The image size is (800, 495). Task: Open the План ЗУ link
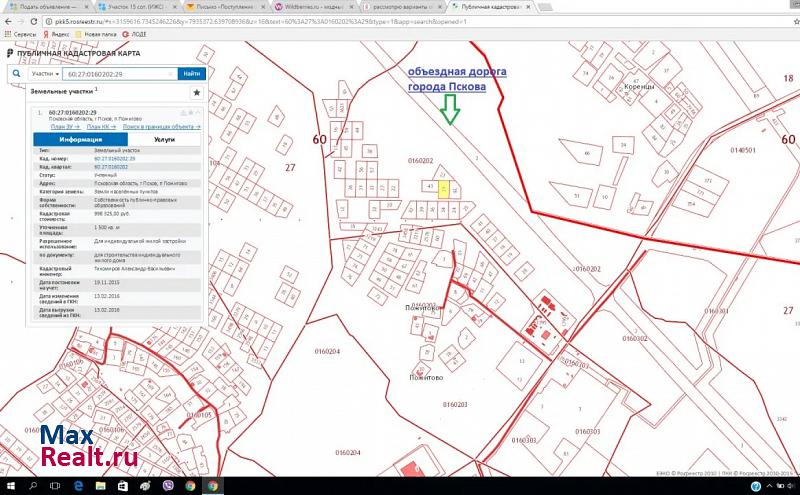[63, 127]
